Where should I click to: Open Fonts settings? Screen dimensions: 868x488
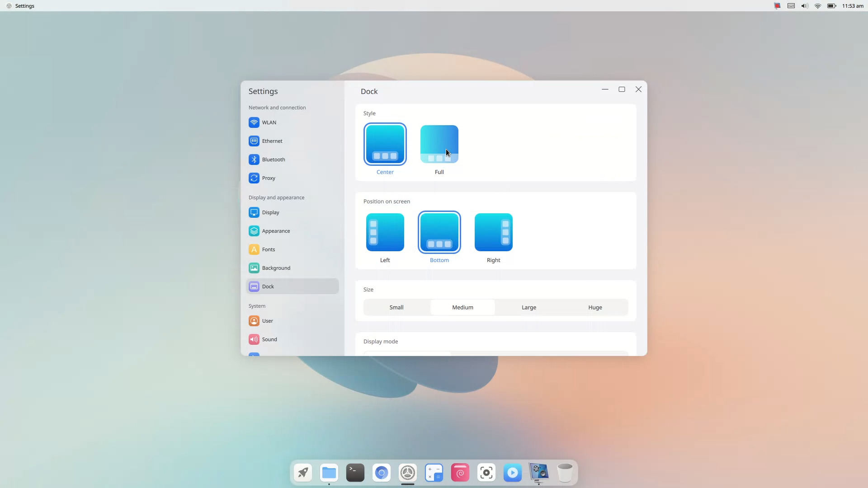point(268,249)
